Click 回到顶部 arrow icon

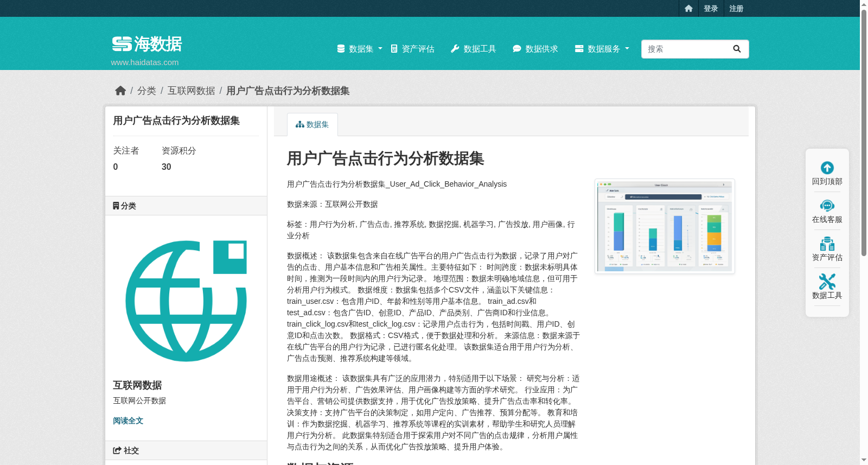[x=827, y=168]
